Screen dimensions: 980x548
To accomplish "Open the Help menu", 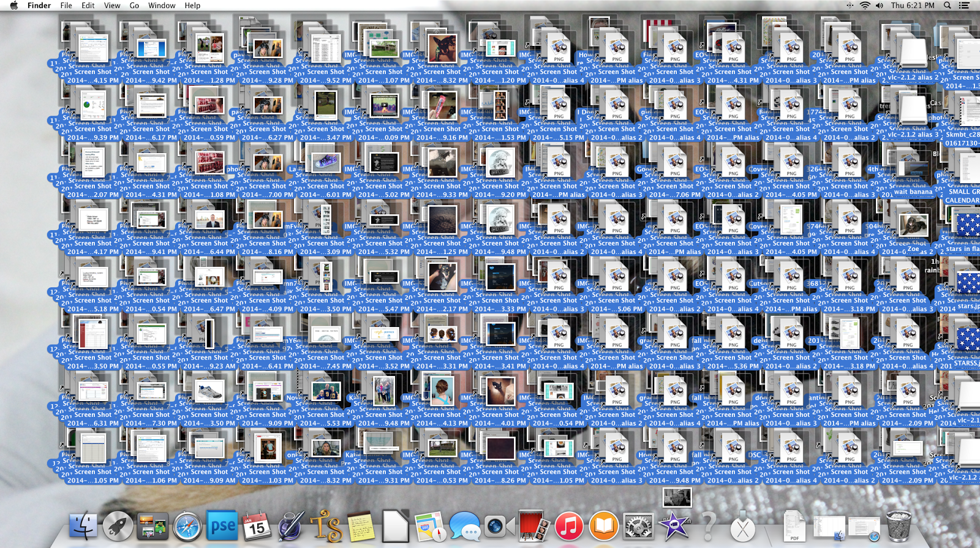I will point(192,6).
